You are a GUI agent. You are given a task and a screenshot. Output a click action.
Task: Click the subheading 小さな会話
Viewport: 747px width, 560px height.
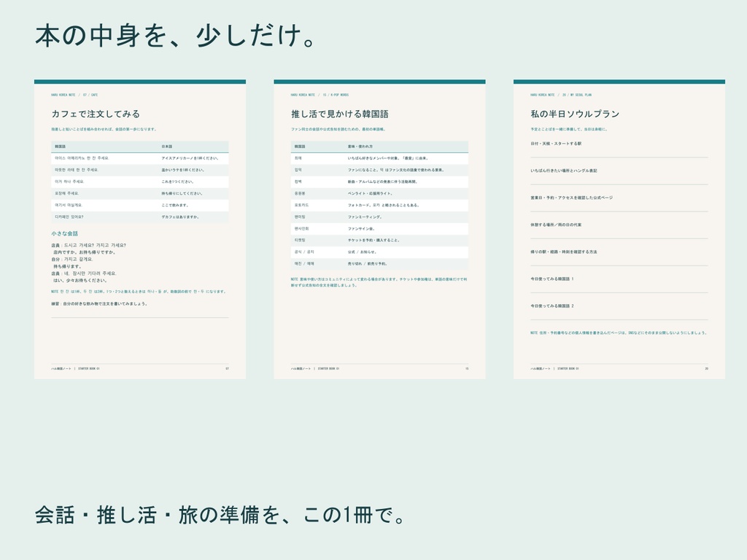[65, 234]
